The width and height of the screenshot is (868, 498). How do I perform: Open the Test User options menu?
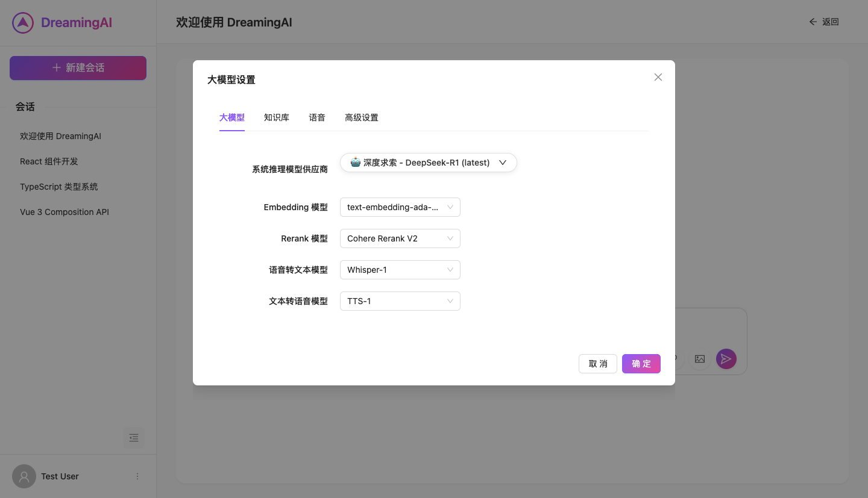click(137, 476)
